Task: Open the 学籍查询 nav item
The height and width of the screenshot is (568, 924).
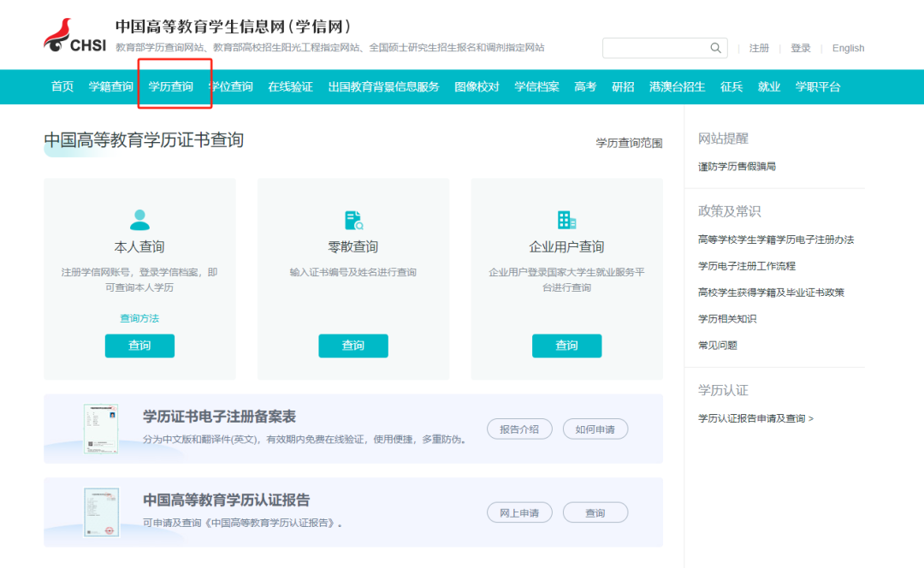Action: point(110,86)
